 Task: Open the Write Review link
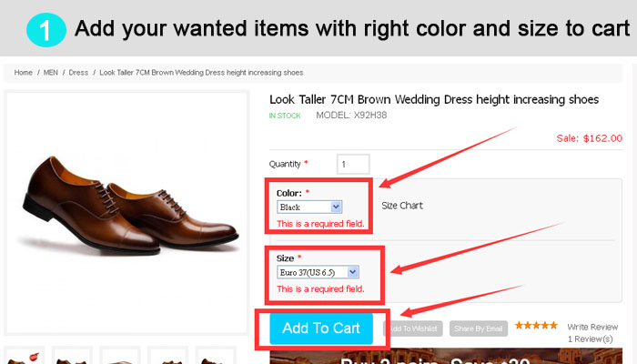click(x=592, y=327)
